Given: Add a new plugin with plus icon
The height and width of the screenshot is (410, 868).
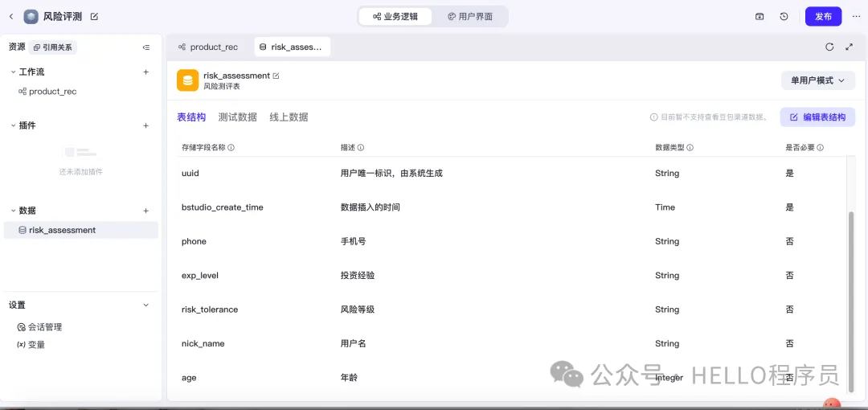Looking at the screenshot, I should coord(146,125).
